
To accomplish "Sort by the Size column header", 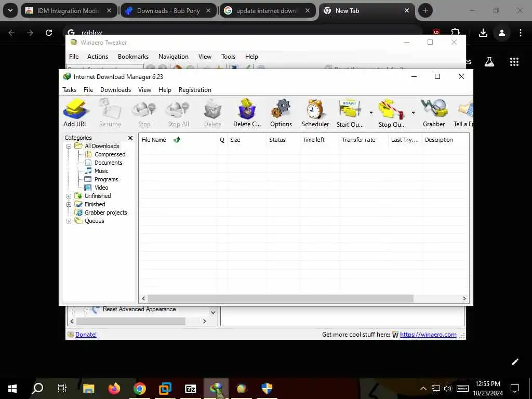I will point(247,140).
